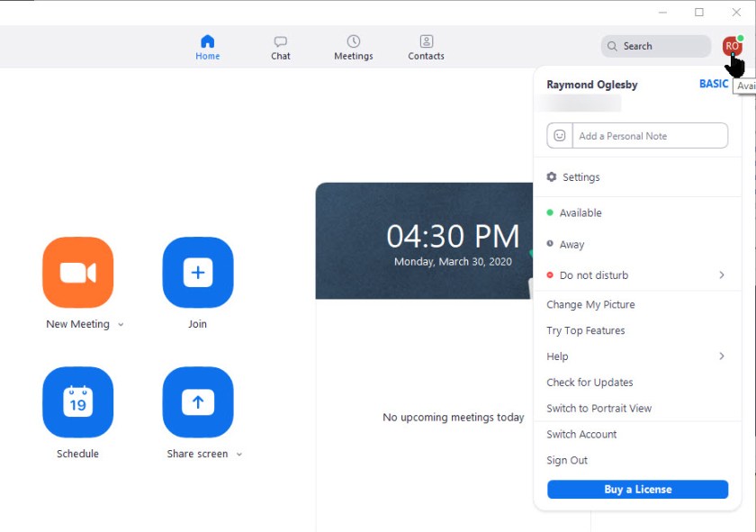Open the Contacts icon in top bar

click(426, 41)
